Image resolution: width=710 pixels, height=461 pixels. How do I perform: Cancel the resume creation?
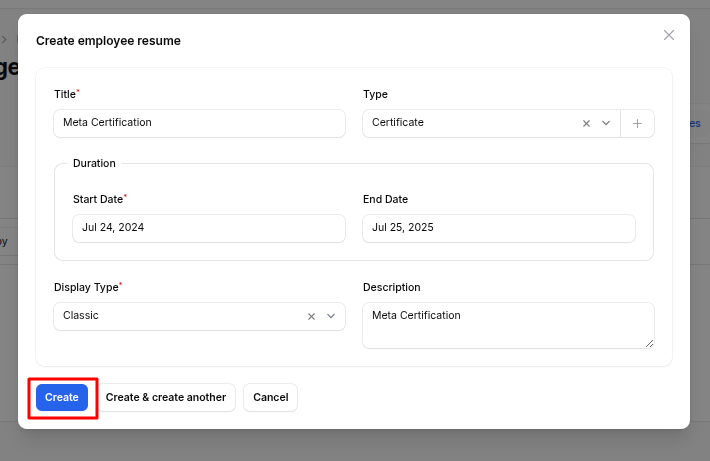[x=270, y=397]
